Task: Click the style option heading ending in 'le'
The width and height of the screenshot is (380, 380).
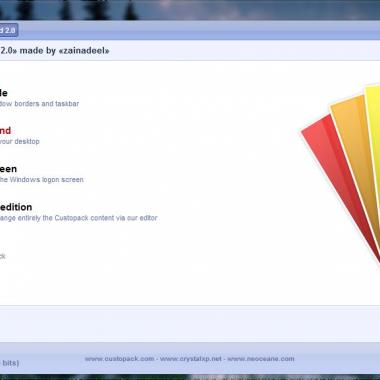Action: pyautogui.click(x=4, y=93)
